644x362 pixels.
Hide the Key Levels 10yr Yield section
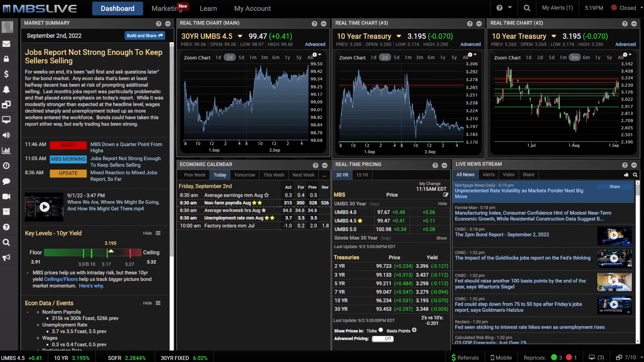click(x=148, y=233)
